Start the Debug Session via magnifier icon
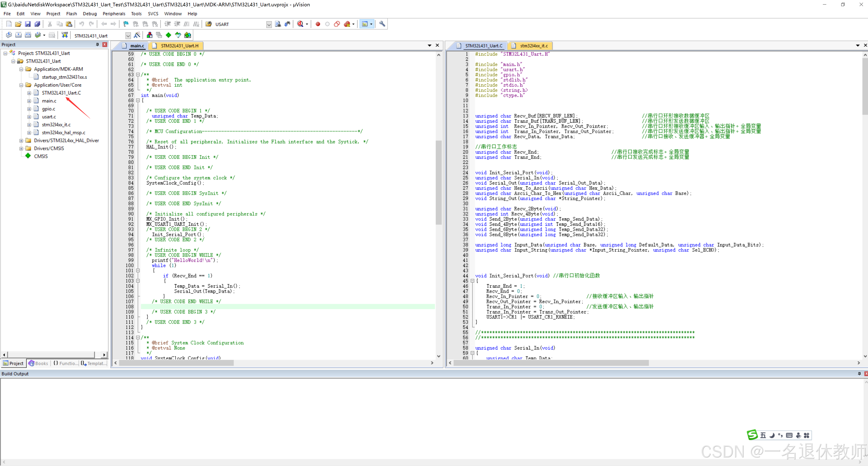This screenshot has width=868, height=466. 300,24
